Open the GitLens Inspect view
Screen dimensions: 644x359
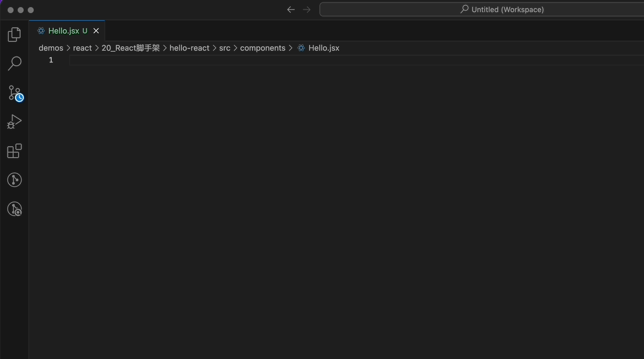[x=14, y=209]
